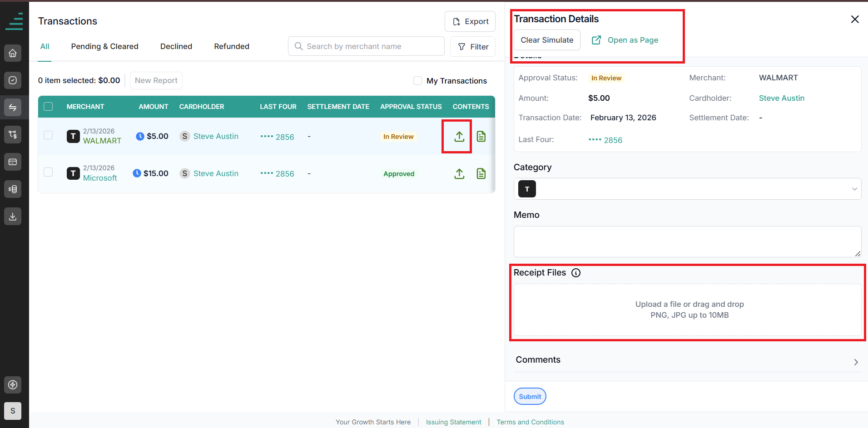Click the S avatar in Microsoft row
Image resolution: width=868 pixels, height=428 pixels.
point(185,173)
